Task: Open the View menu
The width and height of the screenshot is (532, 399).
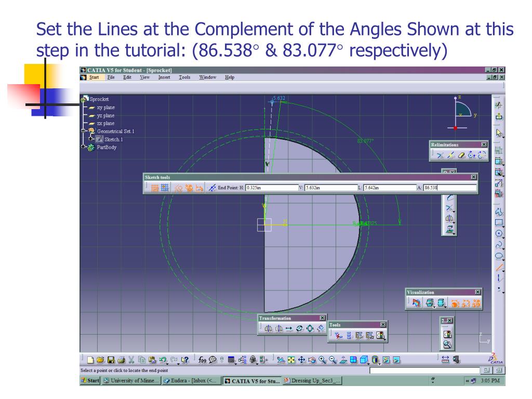Action: click(145, 77)
